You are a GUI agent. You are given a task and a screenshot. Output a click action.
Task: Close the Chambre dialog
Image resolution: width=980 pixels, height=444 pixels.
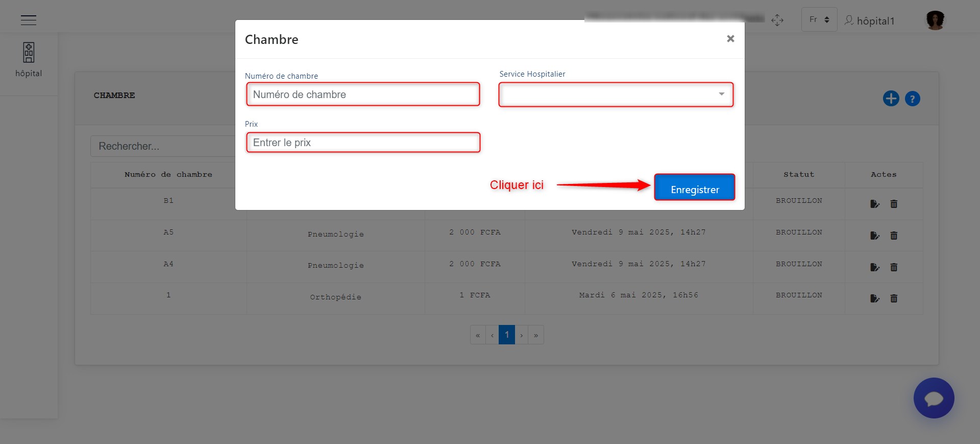tap(730, 39)
